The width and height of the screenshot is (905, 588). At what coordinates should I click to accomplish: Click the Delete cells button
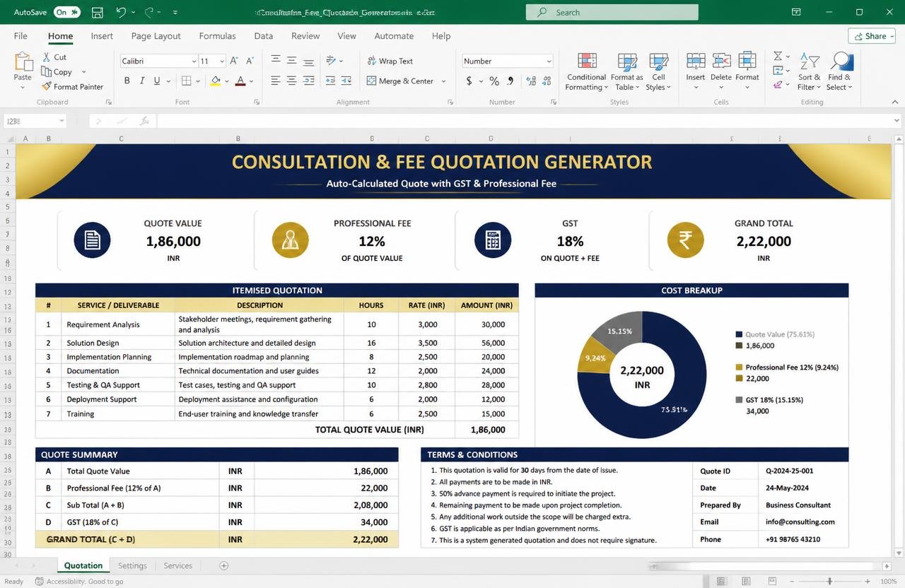(x=721, y=71)
